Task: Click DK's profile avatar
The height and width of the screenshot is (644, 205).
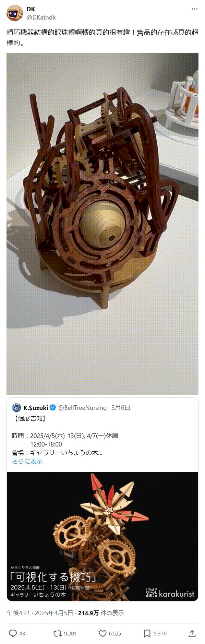Action: click(14, 13)
